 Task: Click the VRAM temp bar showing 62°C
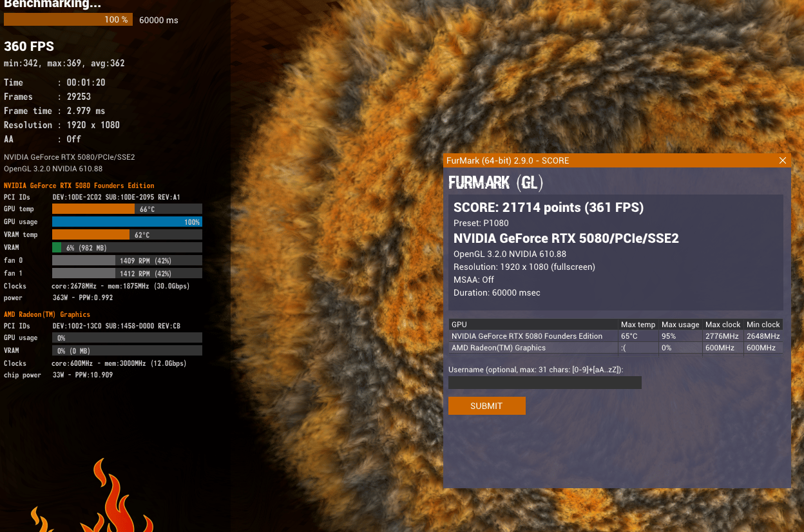click(x=127, y=234)
